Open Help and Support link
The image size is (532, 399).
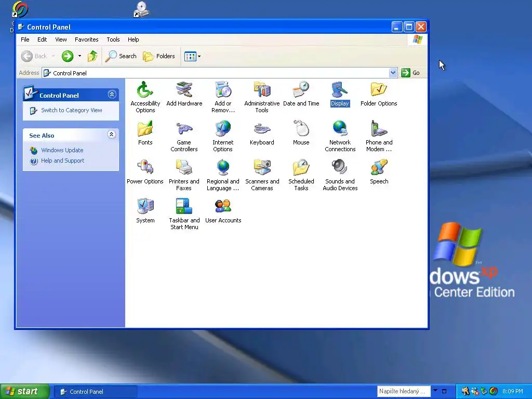coord(62,161)
